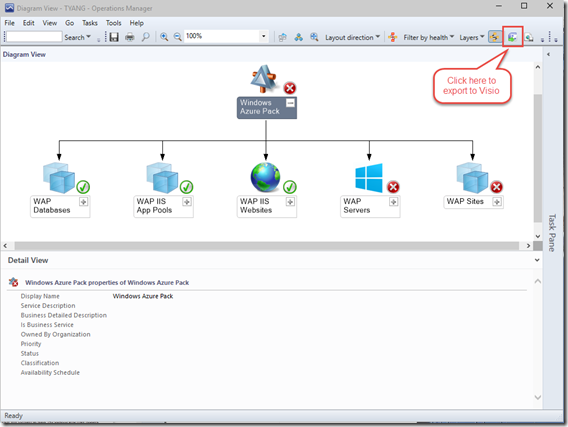Click the Save diagram icon
This screenshot has height=427, width=568.
tap(114, 37)
